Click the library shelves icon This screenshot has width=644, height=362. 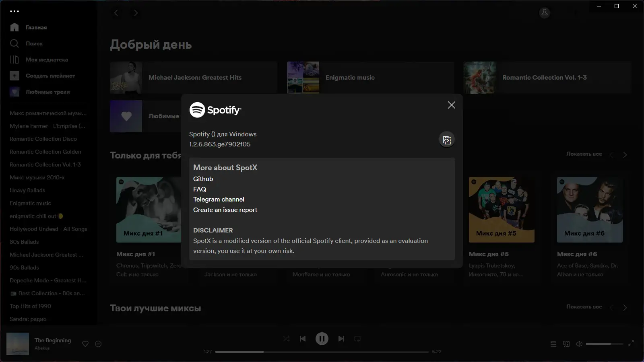point(14,60)
